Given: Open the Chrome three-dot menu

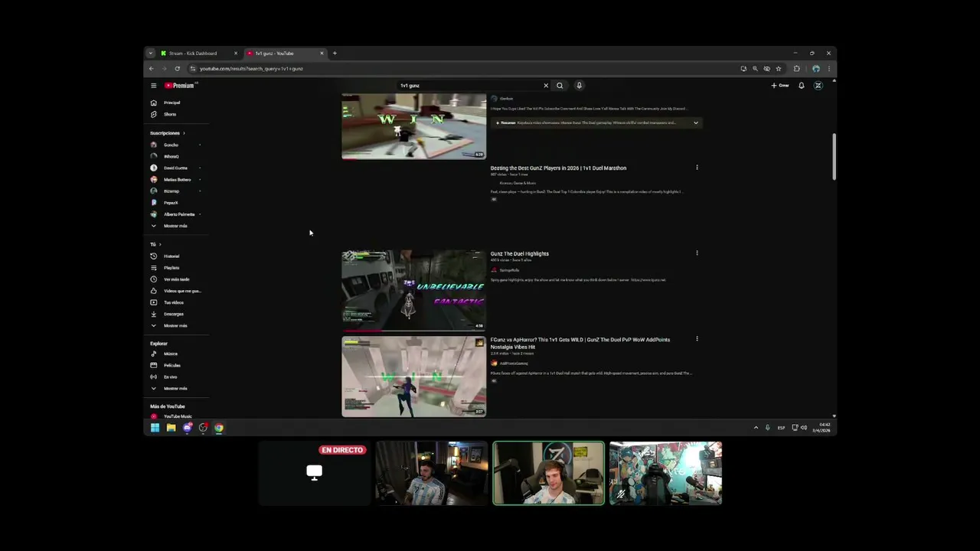Looking at the screenshot, I should point(828,69).
